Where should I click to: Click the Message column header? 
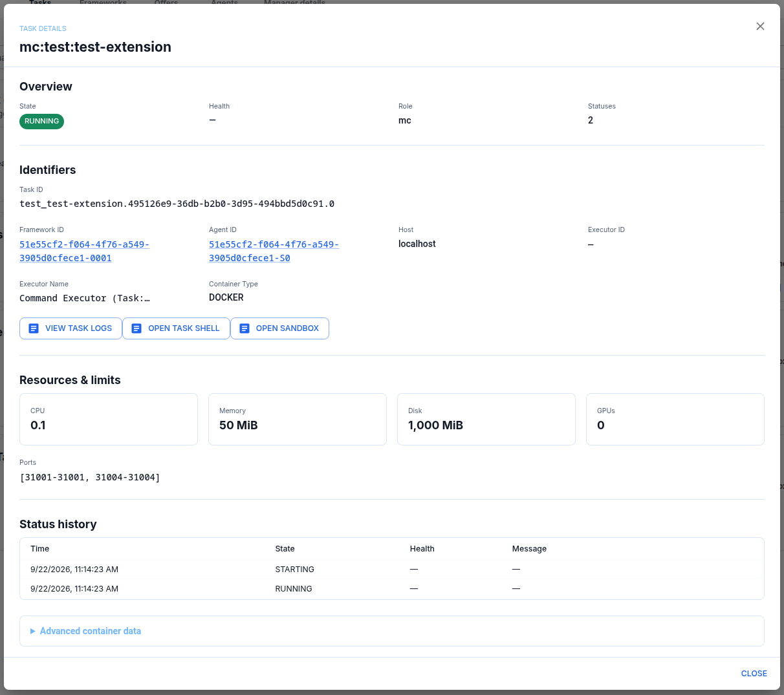point(529,549)
